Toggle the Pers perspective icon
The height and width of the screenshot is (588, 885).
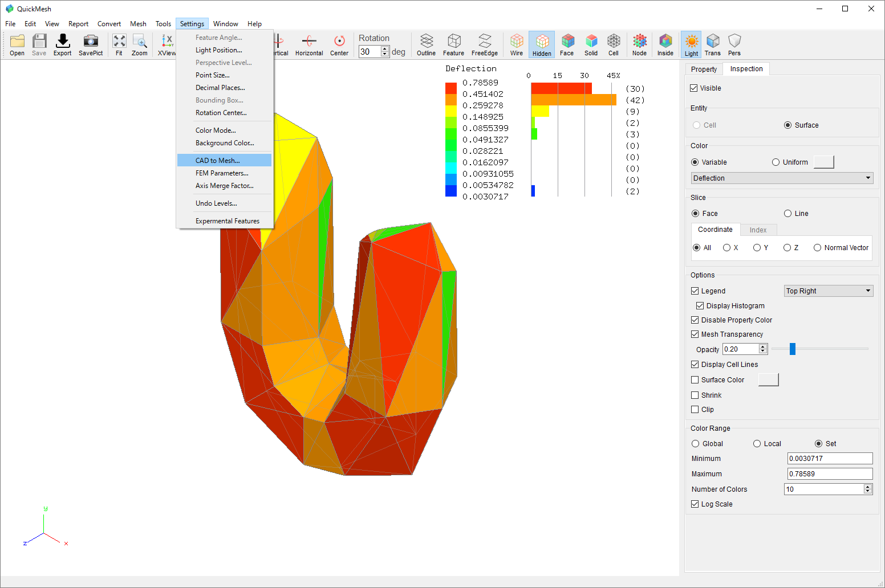coord(734,44)
